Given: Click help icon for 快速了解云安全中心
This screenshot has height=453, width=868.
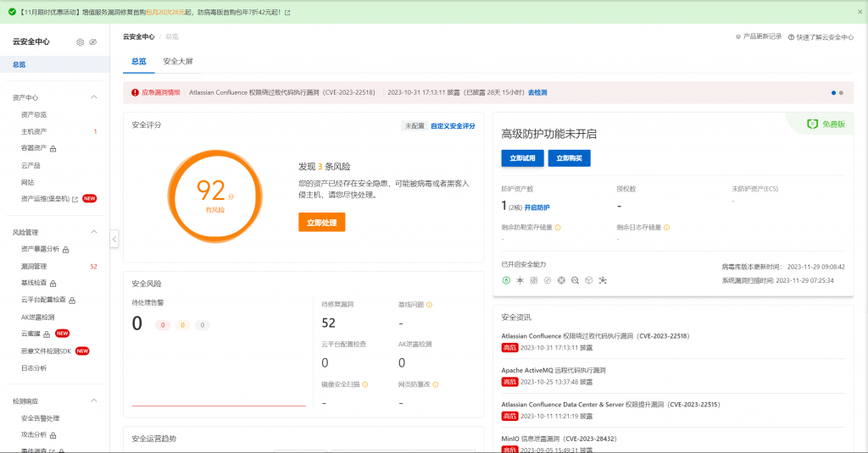Looking at the screenshot, I should point(791,37).
